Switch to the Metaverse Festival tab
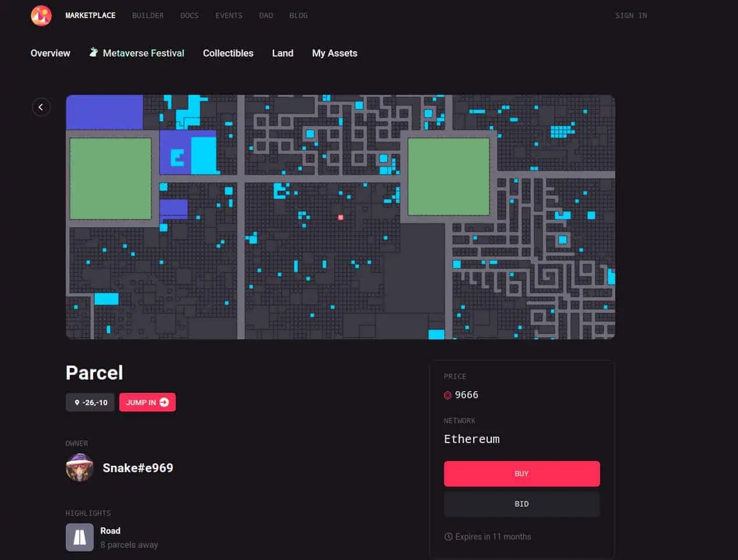 [x=137, y=53]
